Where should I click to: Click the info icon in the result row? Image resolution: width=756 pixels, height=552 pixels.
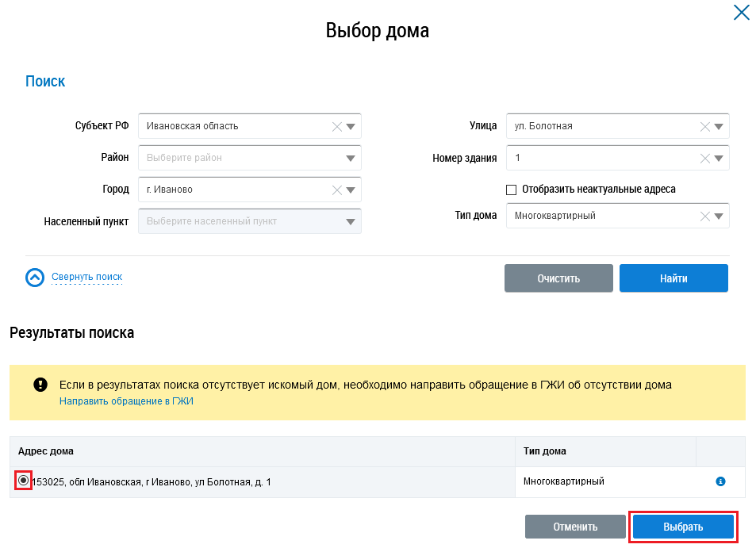tap(720, 481)
